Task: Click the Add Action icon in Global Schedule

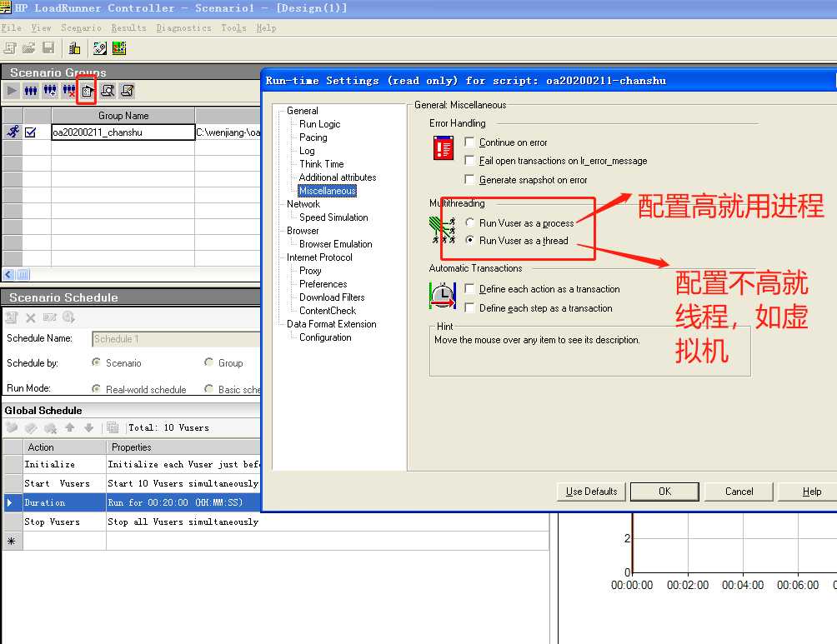Action: 12,427
